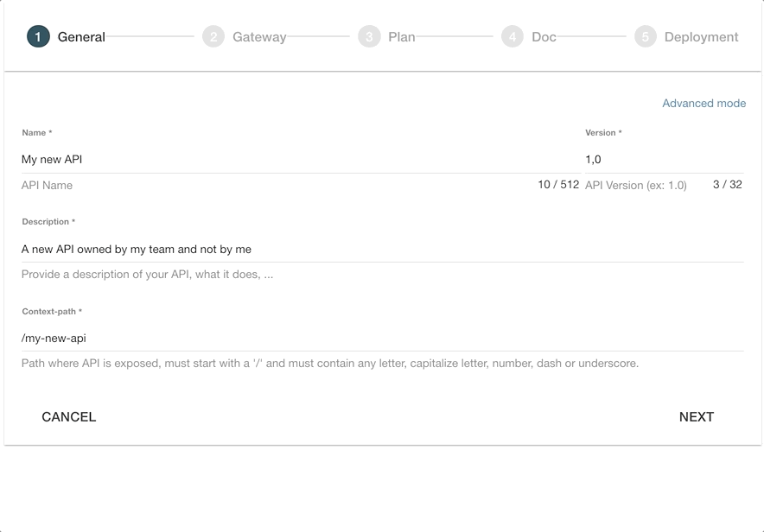The image size is (764, 532).
Task: Click the 'Name *' field label
Action: click(x=37, y=133)
